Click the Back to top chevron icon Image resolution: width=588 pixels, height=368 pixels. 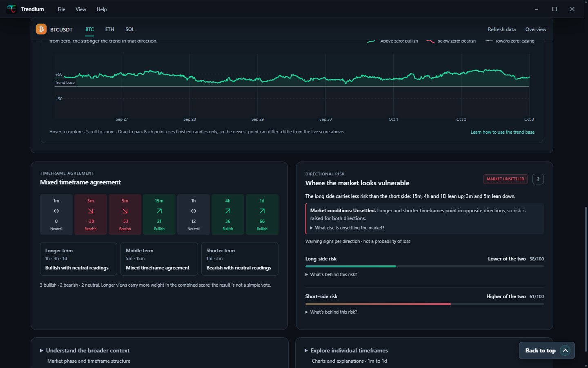coord(565,350)
